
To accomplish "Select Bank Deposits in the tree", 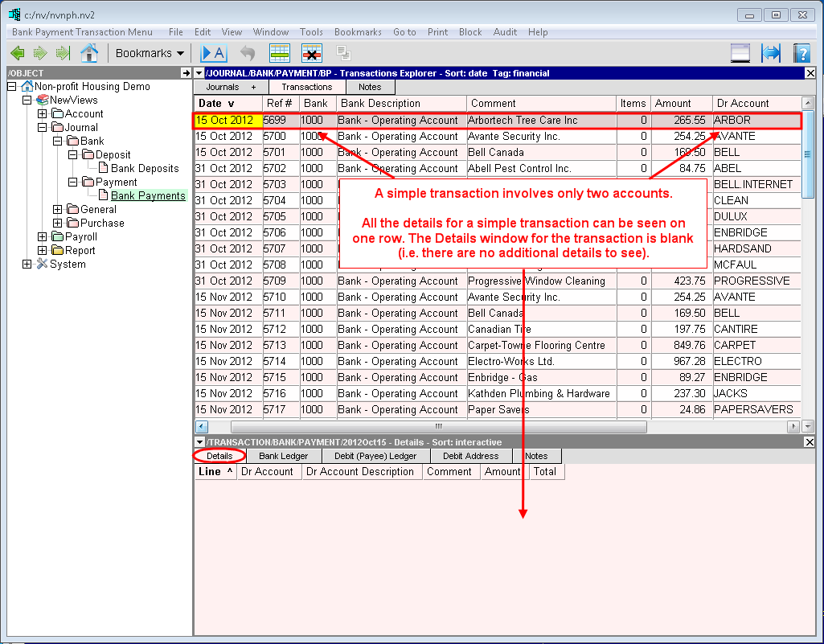I will click(x=145, y=169).
